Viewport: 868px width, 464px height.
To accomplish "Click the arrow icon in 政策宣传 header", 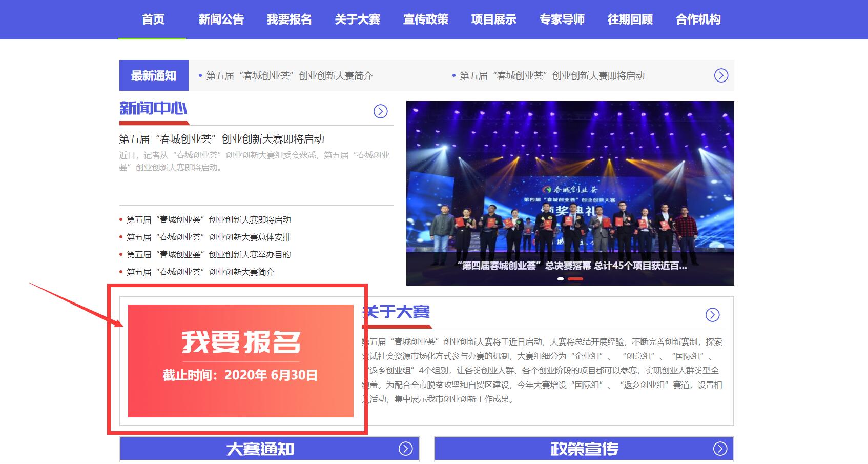I will (x=720, y=449).
